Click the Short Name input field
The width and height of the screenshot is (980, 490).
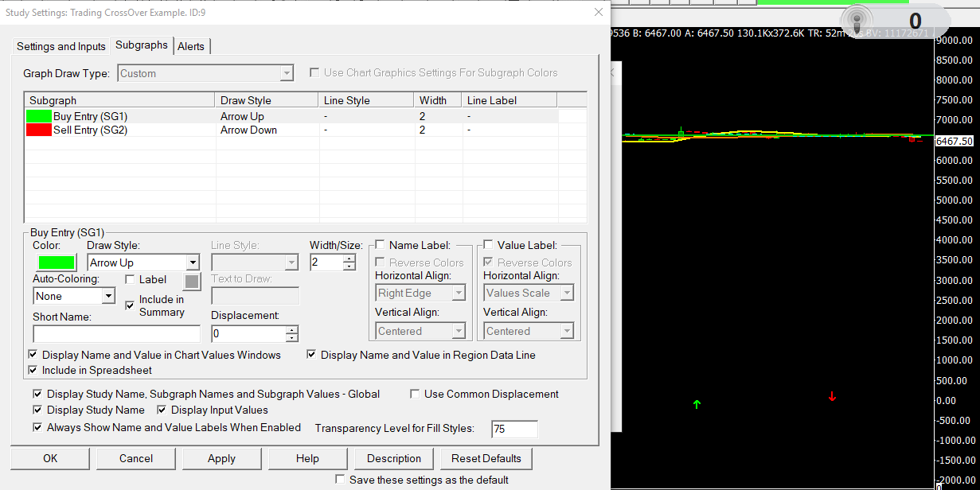point(116,334)
